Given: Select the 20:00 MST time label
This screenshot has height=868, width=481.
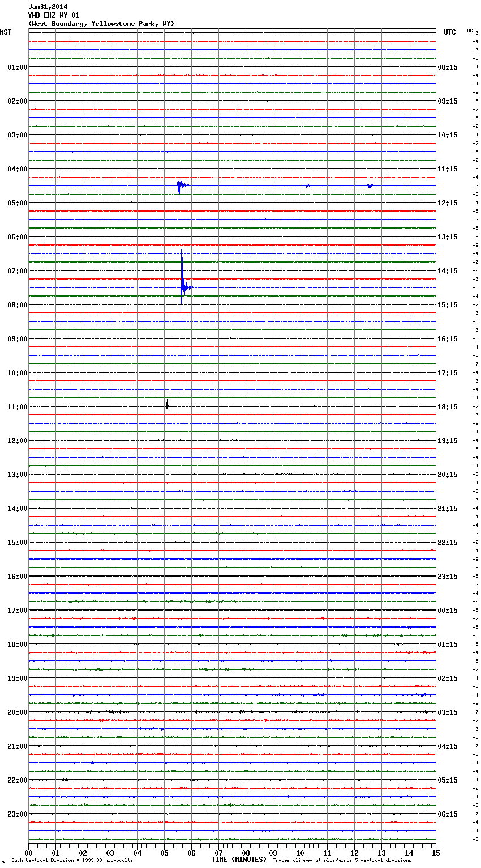Looking at the screenshot, I should [x=17, y=712].
